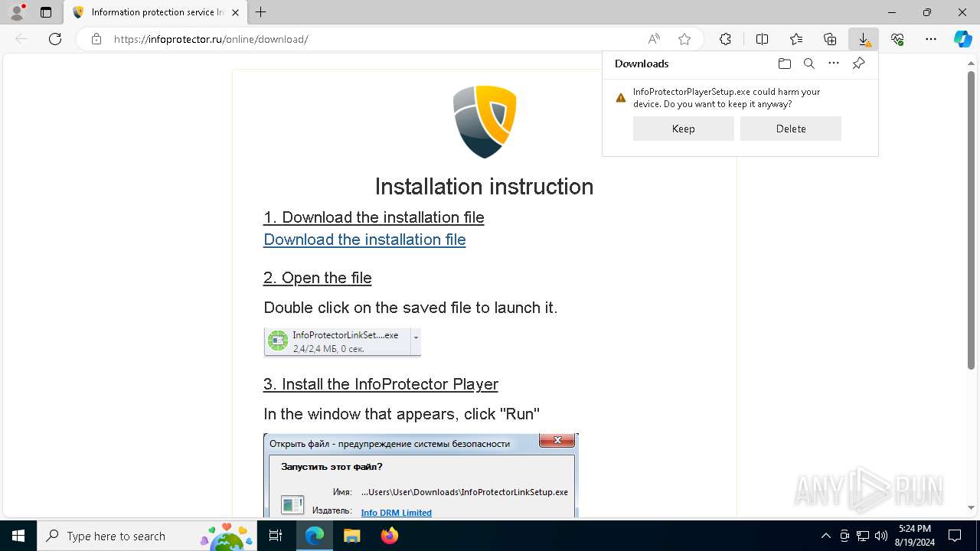Pin the Downloads panel
This screenshot has width=980, height=551.
(858, 64)
